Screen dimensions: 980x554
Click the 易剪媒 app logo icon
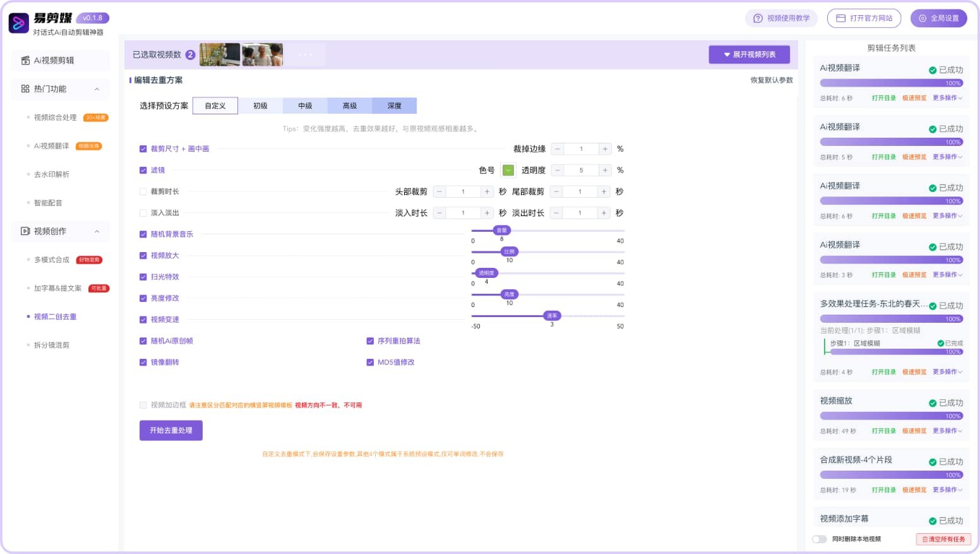(18, 23)
